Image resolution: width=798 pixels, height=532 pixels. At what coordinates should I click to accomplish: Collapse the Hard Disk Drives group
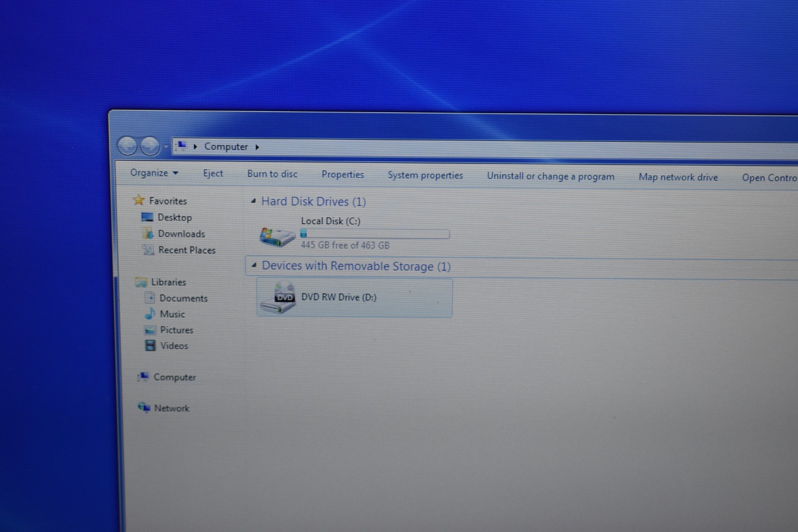point(253,201)
